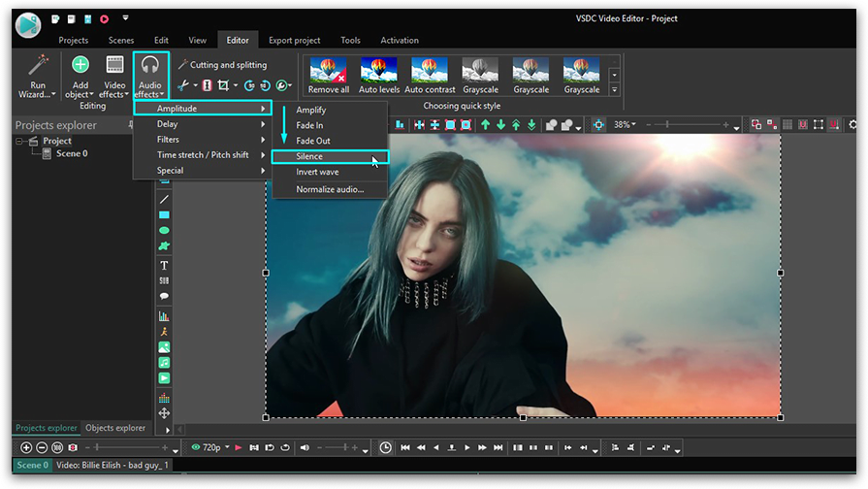868x489 pixels.
Task: Click the crop tool icon
Action: [223, 85]
